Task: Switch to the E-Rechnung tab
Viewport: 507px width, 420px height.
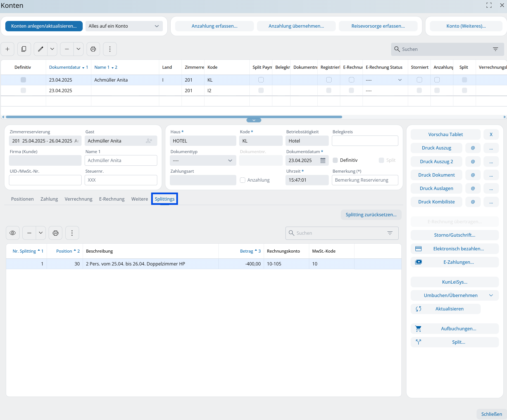Action: [x=112, y=199]
